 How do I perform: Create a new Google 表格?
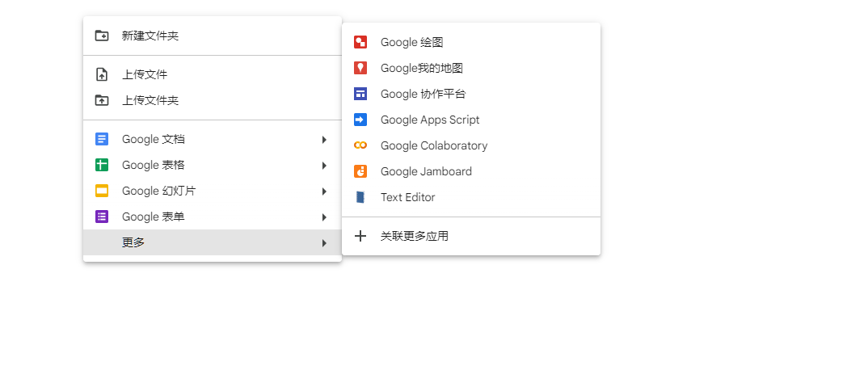pyautogui.click(x=213, y=165)
